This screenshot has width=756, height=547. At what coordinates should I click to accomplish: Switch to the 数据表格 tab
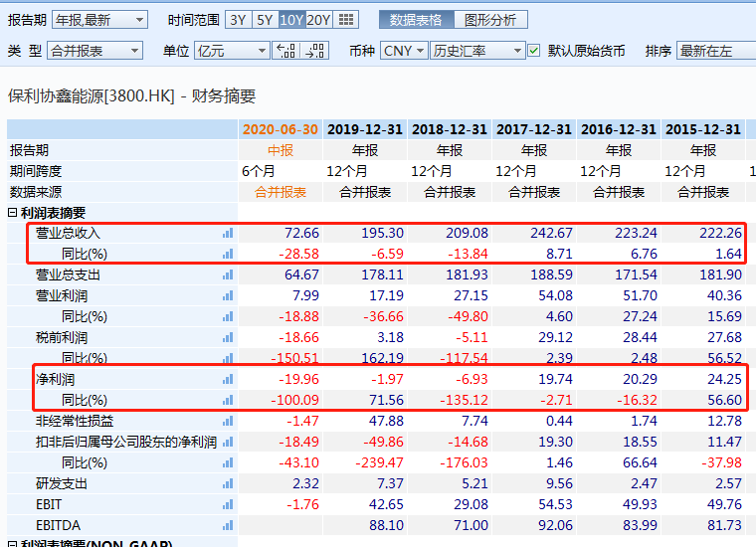click(416, 20)
